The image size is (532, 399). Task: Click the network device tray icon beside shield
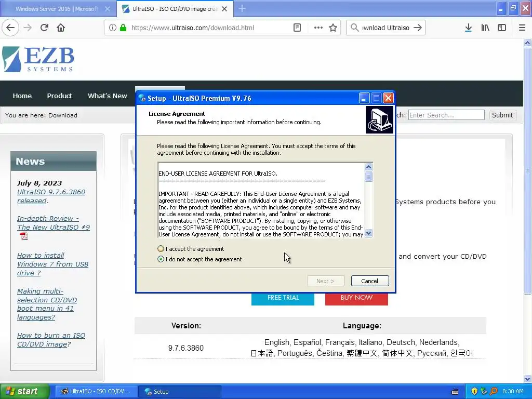pos(484,391)
